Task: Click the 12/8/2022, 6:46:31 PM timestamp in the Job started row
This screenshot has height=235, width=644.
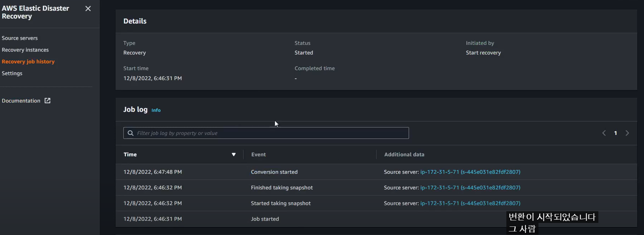Action: [x=153, y=219]
